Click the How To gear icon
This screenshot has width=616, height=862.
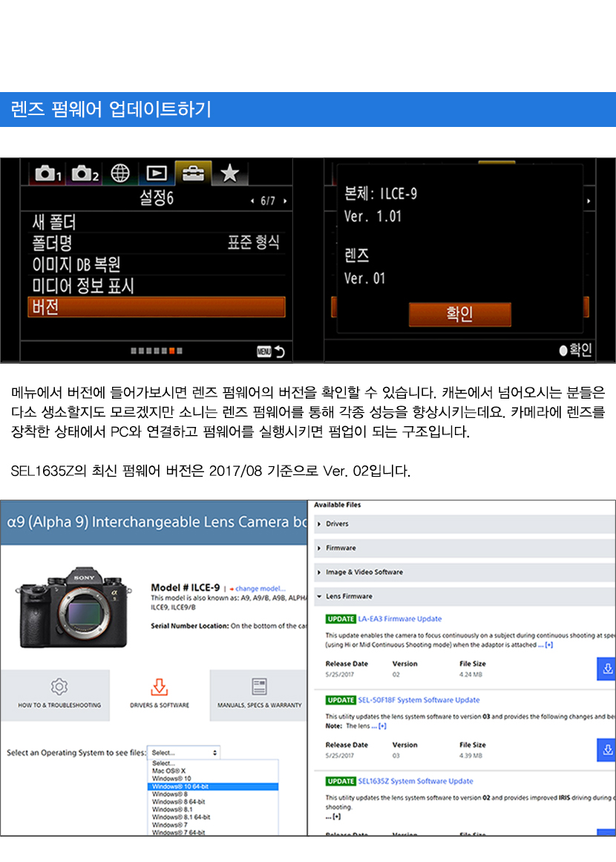tap(59, 687)
